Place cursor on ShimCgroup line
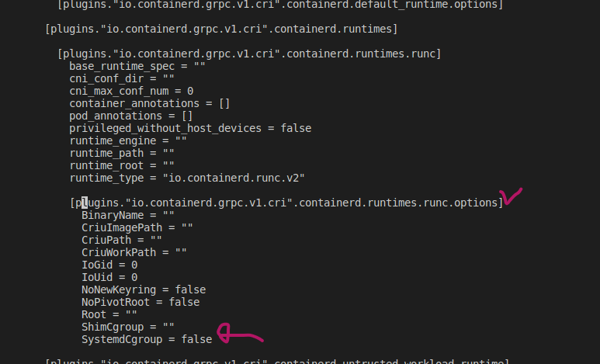The height and width of the screenshot is (364, 600). point(128,328)
